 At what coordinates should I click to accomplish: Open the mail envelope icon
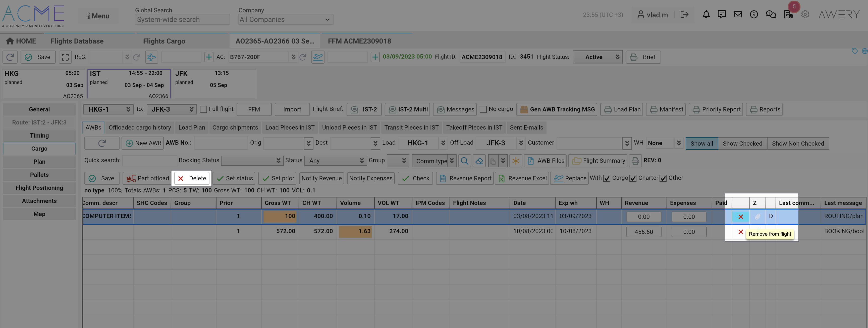[738, 15]
